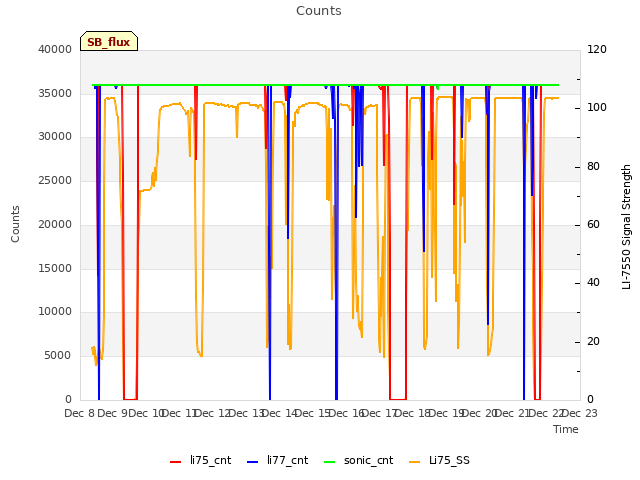Click the 100 right-axis tick label
640x480 pixels.
597,108
